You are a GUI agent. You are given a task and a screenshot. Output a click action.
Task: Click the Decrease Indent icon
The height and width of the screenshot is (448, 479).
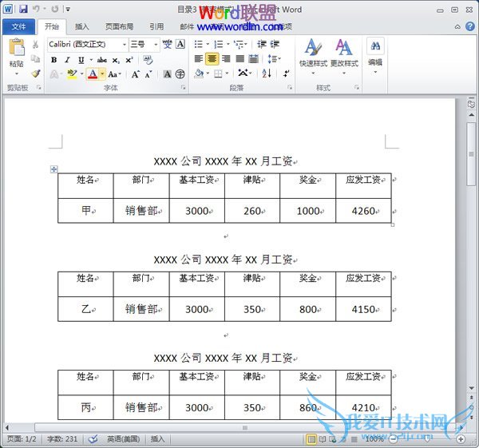(262, 44)
